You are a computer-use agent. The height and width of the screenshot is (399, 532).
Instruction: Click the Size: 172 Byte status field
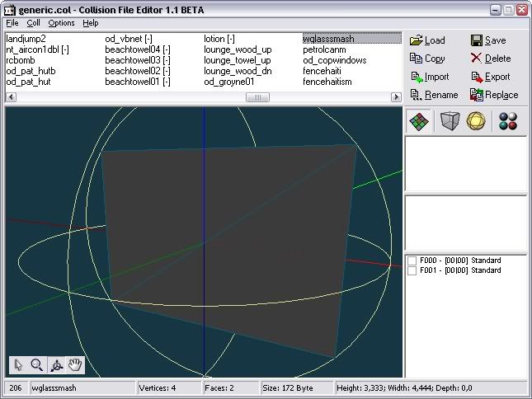[297, 387]
